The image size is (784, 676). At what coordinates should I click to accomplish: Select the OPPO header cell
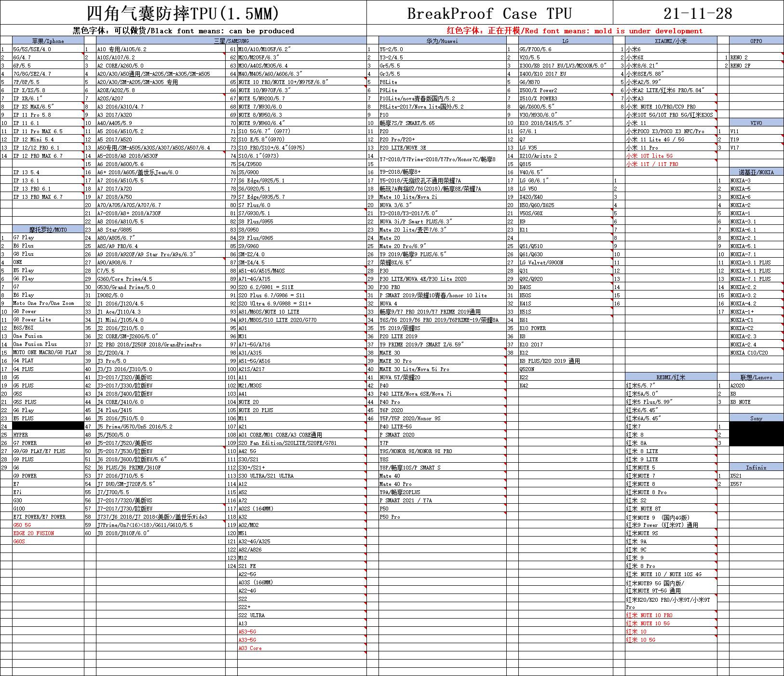(x=757, y=41)
